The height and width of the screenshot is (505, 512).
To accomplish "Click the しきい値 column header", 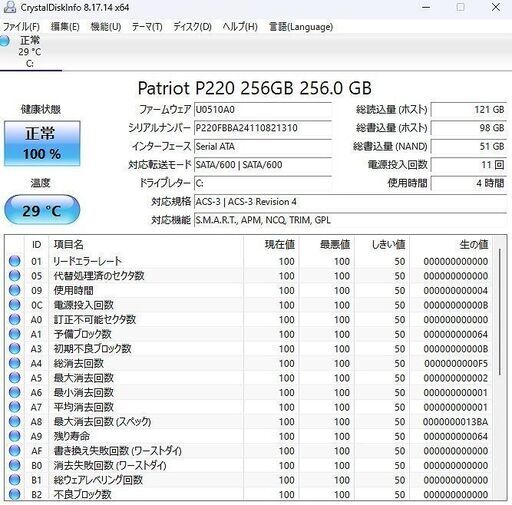I will pos(382,245).
